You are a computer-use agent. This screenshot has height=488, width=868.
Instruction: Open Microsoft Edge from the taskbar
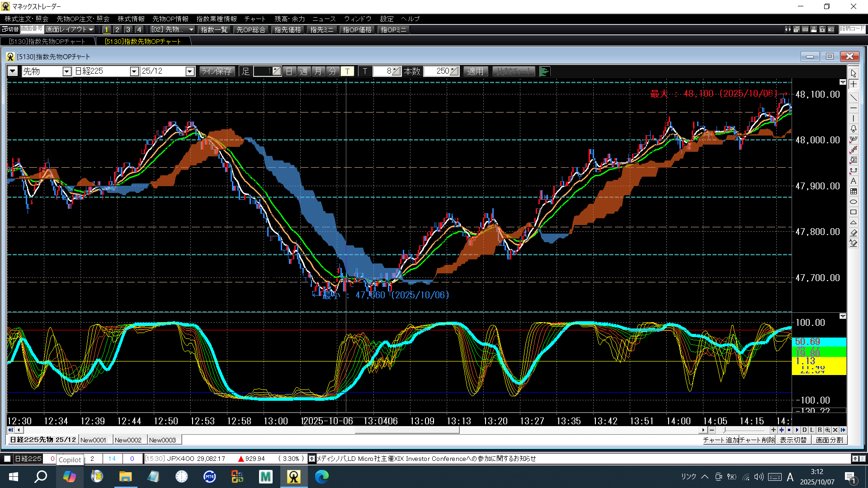[321, 476]
